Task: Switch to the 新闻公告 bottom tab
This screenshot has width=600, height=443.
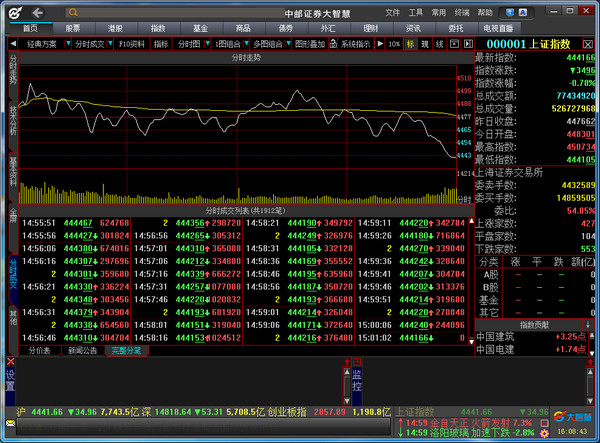Action: pyautogui.click(x=83, y=350)
